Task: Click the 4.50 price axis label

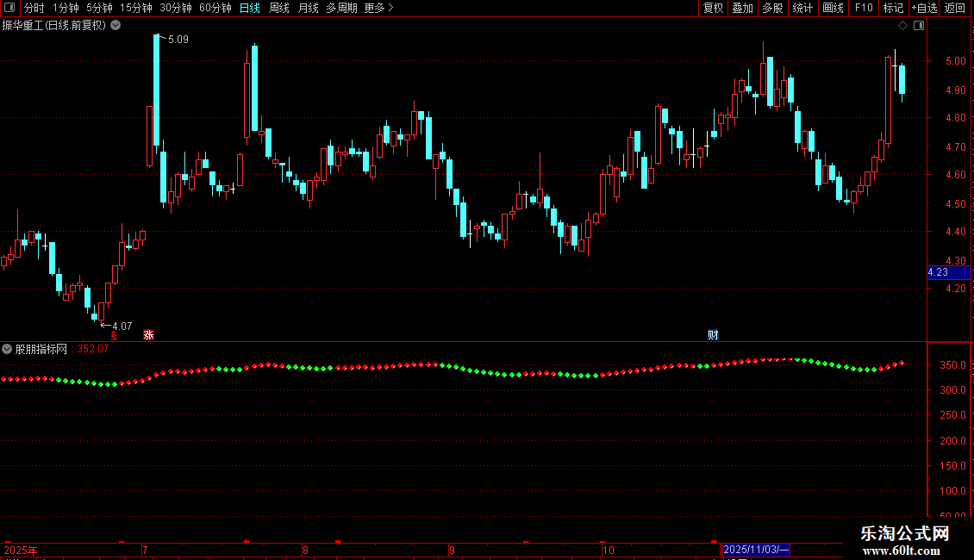Action: [955, 203]
